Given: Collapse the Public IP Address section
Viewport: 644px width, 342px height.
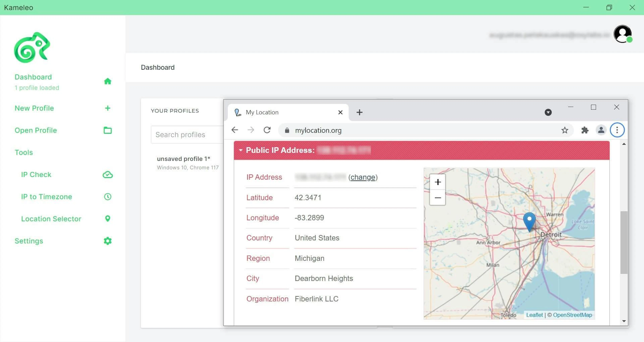Looking at the screenshot, I should 240,150.
